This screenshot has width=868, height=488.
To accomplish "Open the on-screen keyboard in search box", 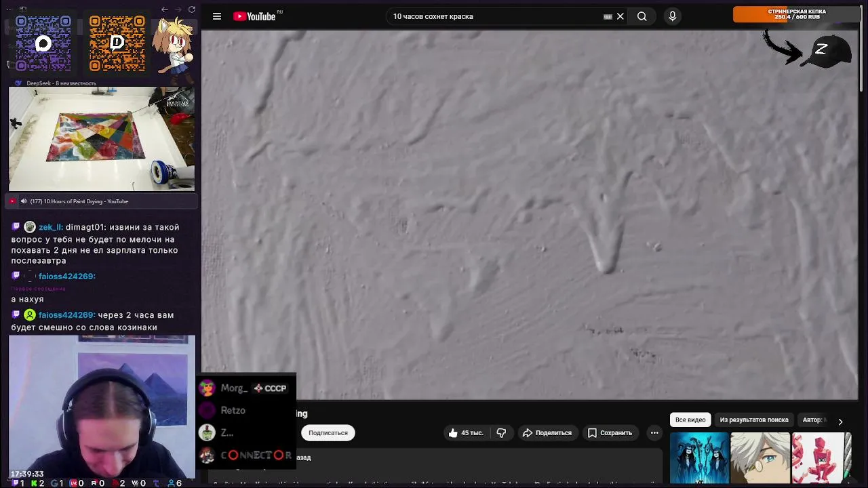I will [x=608, y=16].
